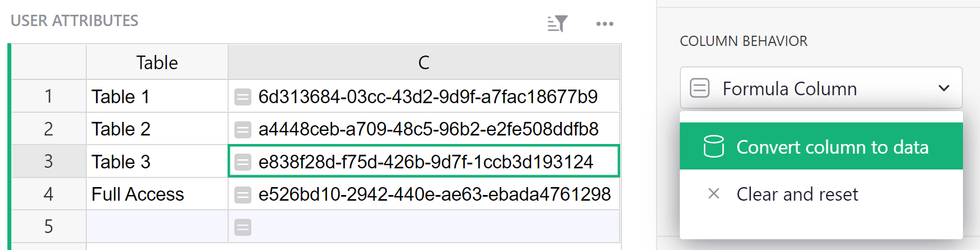Click the formula icon in row 3
Screen dimensions: 980x250
(x=243, y=163)
